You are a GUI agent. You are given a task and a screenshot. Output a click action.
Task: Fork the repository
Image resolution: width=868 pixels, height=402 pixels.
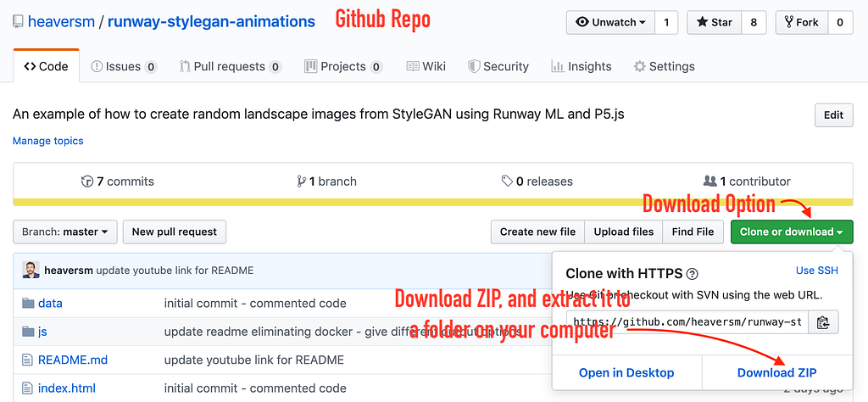801,23
